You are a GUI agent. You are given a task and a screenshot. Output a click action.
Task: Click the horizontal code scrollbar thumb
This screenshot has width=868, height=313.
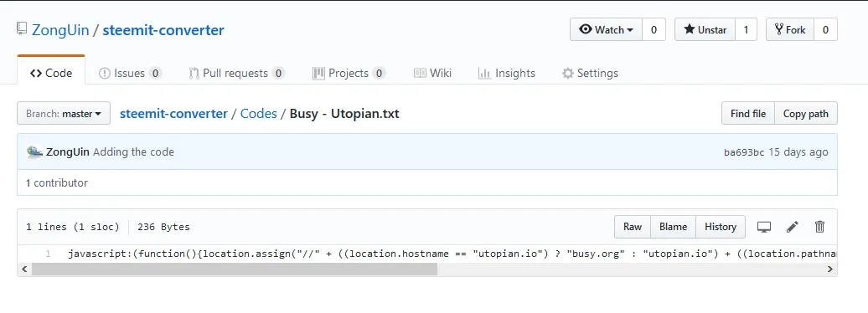[234, 269]
